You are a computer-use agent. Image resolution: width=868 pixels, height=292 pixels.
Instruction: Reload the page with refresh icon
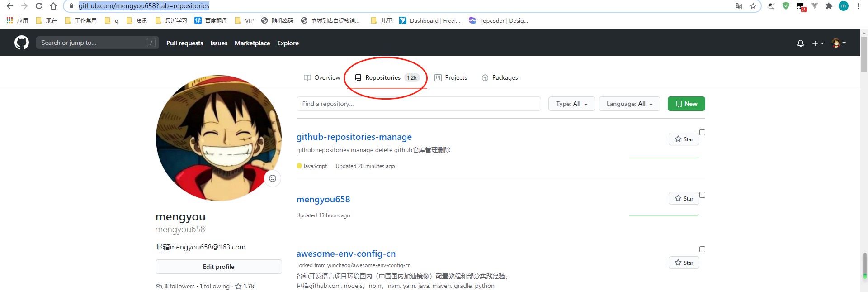(39, 6)
